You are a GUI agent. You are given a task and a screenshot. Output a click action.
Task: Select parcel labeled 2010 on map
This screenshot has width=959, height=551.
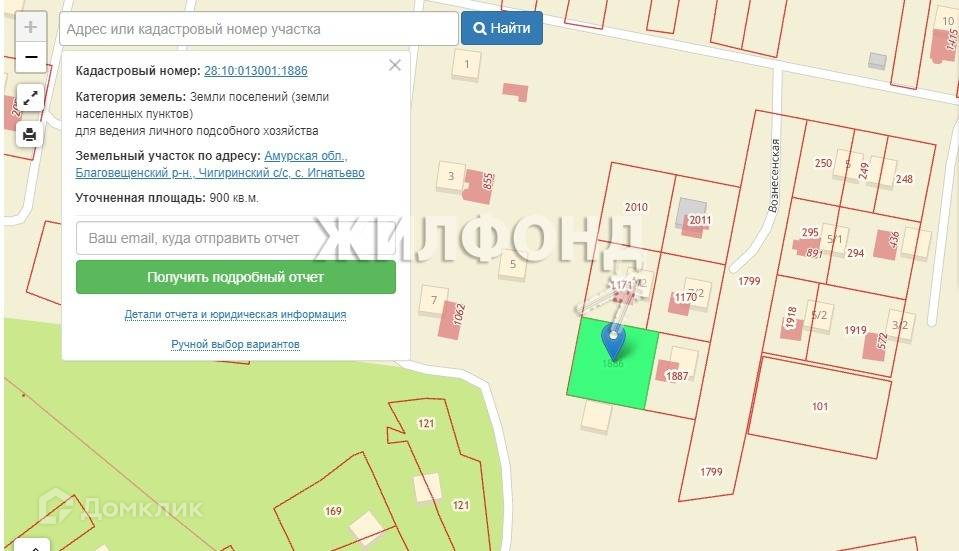(636, 207)
